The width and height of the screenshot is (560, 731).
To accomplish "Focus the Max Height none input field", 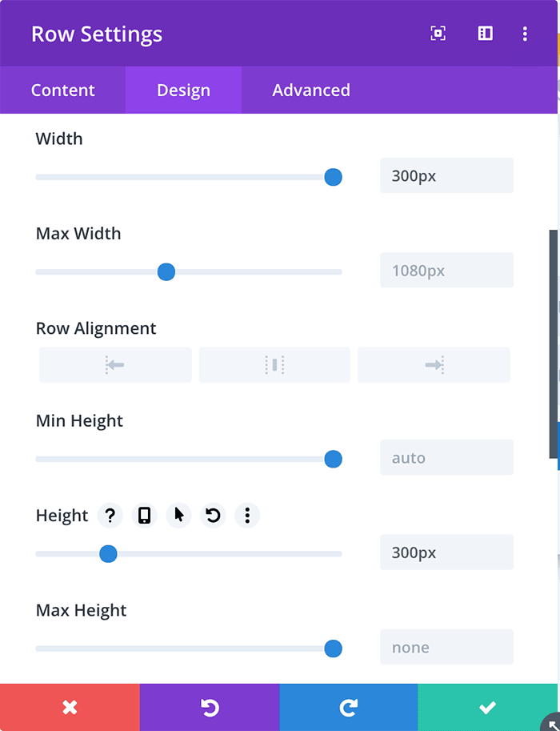I will 446,647.
